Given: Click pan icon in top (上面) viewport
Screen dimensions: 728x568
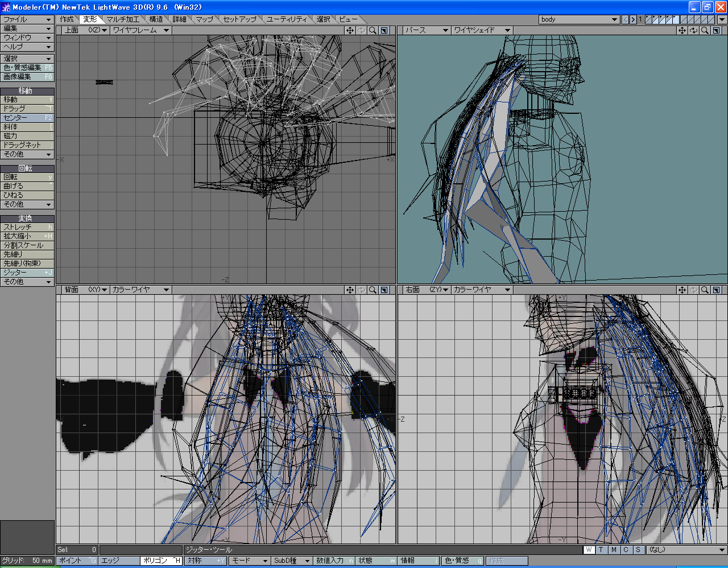Looking at the screenshot, I should pyautogui.click(x=350, y=30).
